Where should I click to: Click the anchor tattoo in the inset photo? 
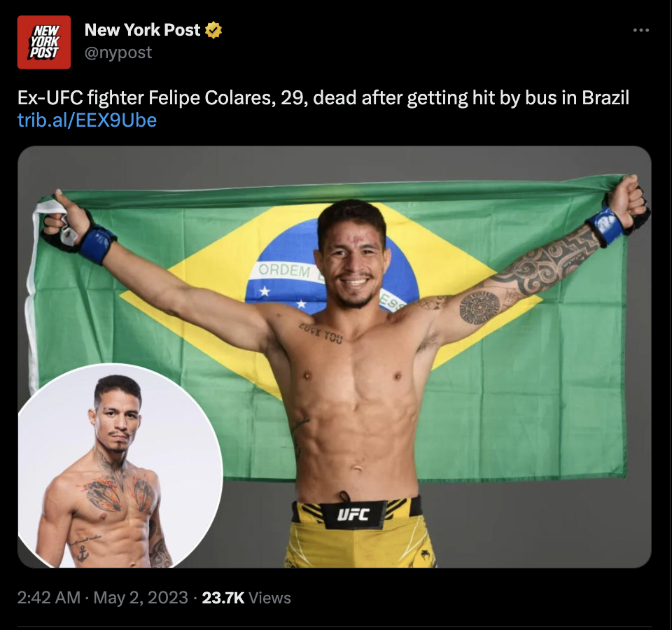(x=82, y=554)
